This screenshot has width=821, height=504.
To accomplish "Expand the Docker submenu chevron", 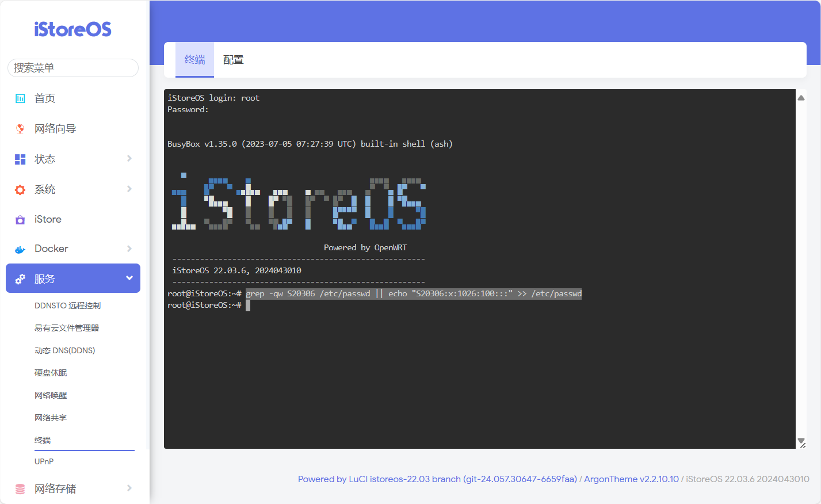I will (x=129, y=249).
